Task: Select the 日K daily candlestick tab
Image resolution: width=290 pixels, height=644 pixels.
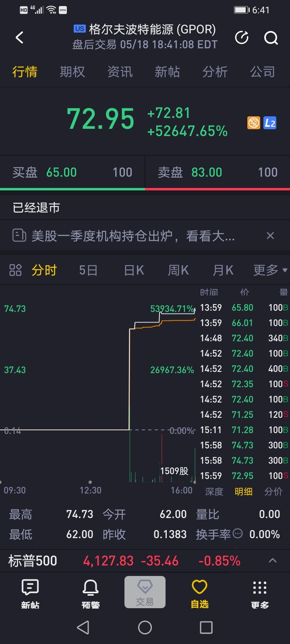Action: click(134, 270)
